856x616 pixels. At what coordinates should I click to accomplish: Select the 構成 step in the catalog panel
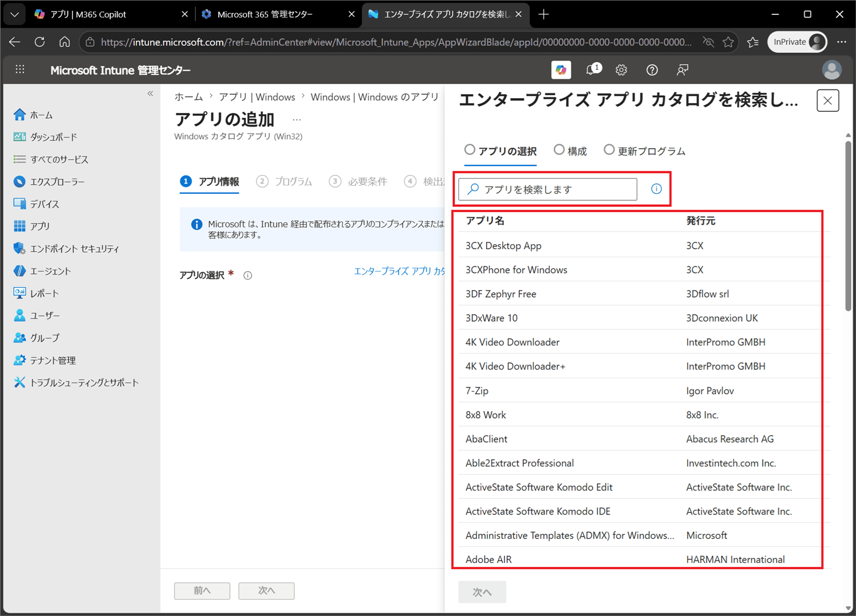(570, 151)
